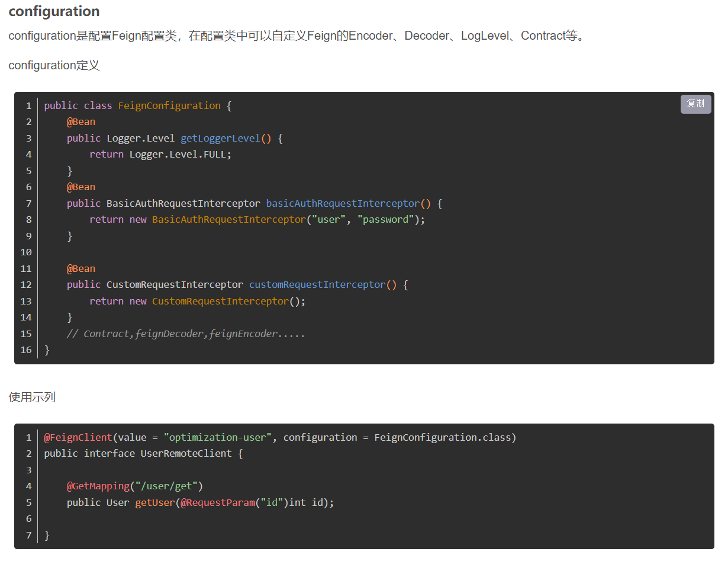Click the @RequestParam annotation
Screen dimensions: 728x561
point(217,502)
